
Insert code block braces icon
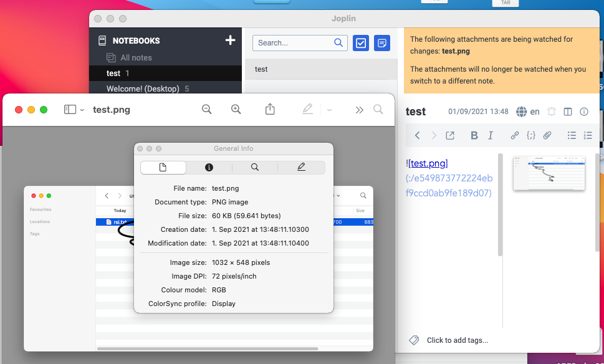(x=531, y=135)
